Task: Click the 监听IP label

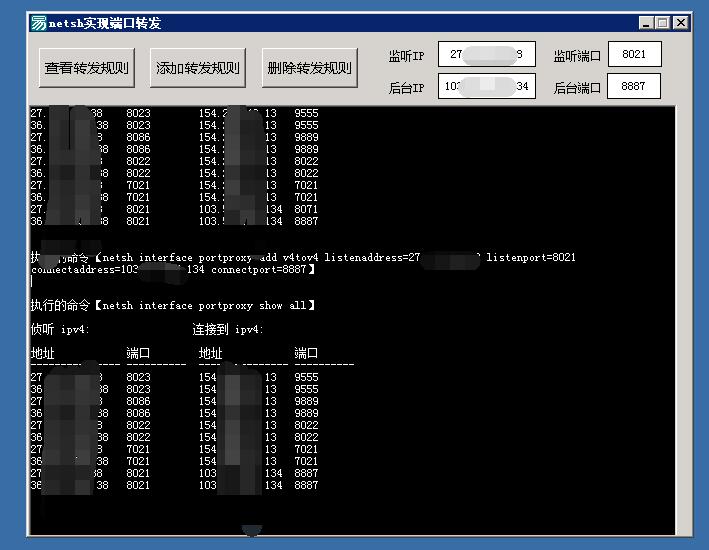Action: tap(406, 56)
